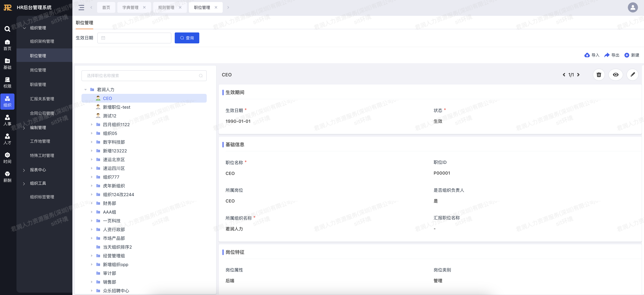Click the 导入 import button

[592, 55]
